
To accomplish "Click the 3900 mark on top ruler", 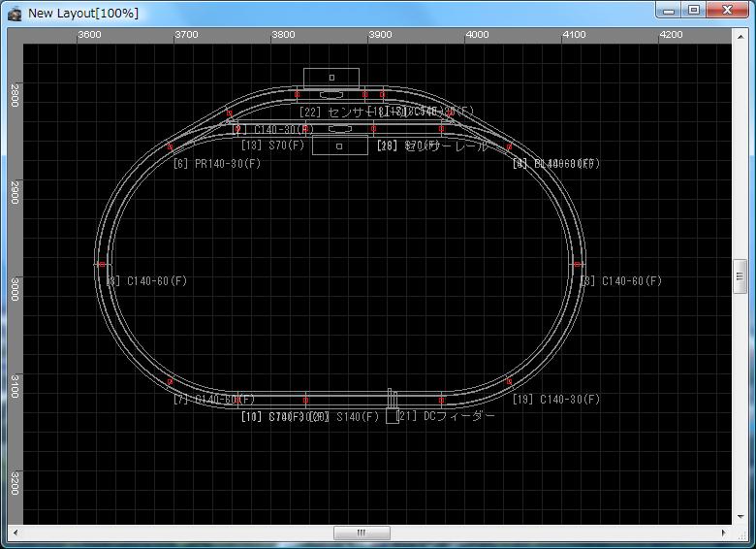I will click(380, 35).
